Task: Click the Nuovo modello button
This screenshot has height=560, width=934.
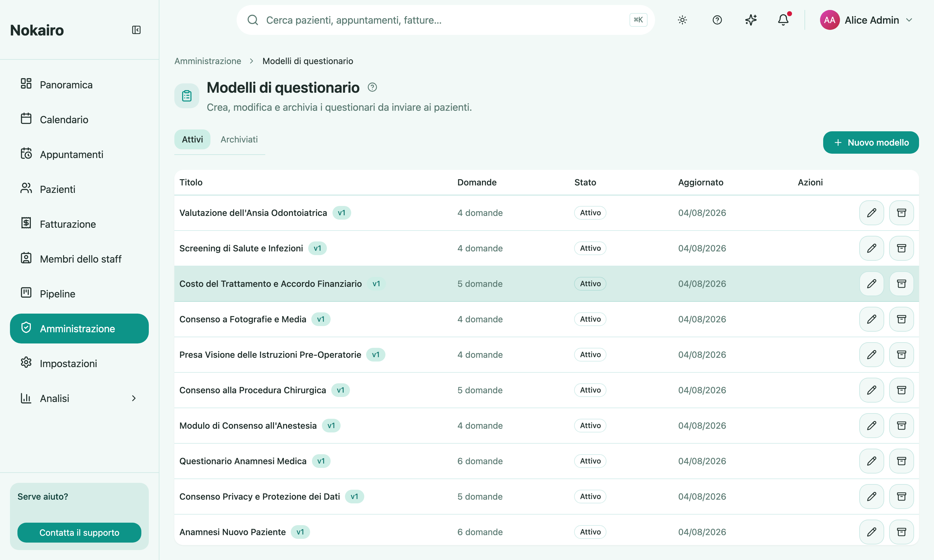Action: tap(870, 142)
